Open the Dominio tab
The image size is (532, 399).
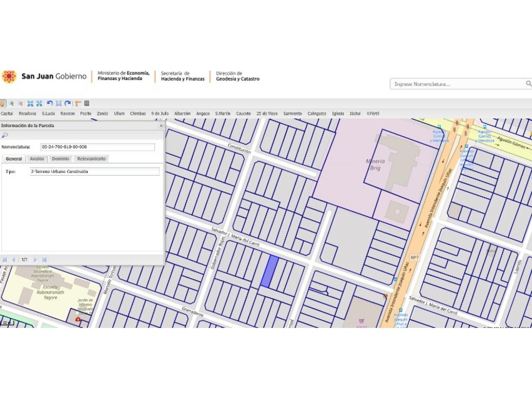point(61,159)
